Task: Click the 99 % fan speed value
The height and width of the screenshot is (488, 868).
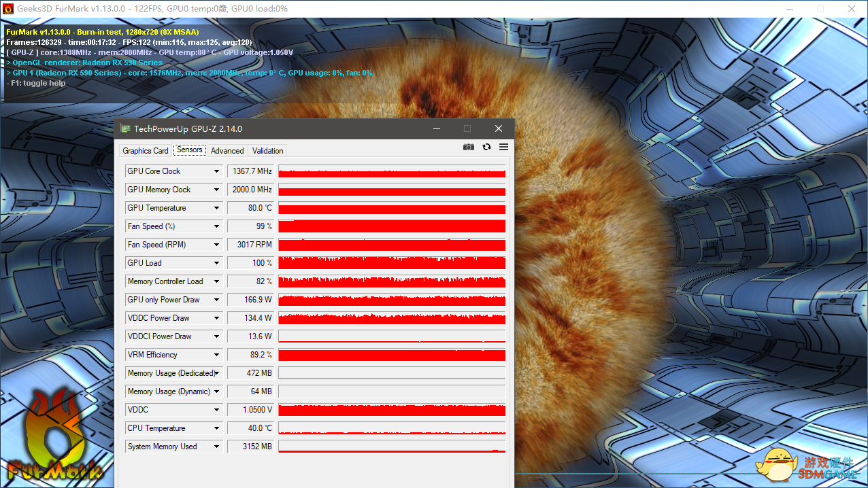Action: point(250,226)
